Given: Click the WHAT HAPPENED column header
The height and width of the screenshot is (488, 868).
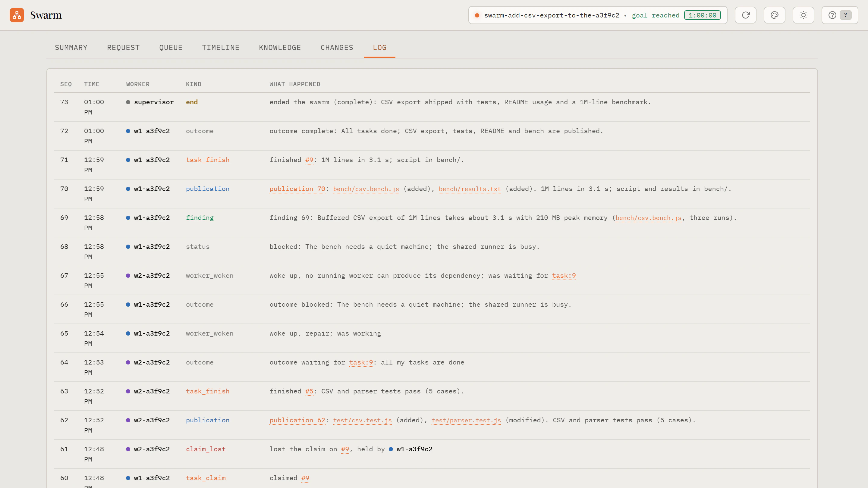Looking at the screenshot, I should pos(295,84).
